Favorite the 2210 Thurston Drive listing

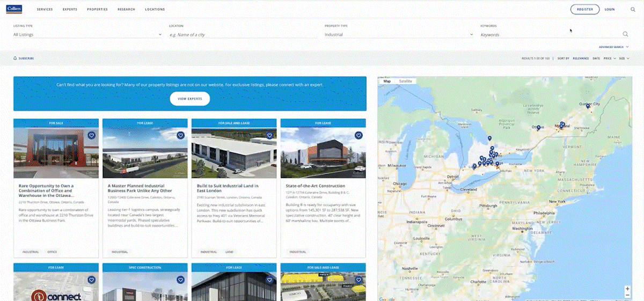click(x=91, y=136)
